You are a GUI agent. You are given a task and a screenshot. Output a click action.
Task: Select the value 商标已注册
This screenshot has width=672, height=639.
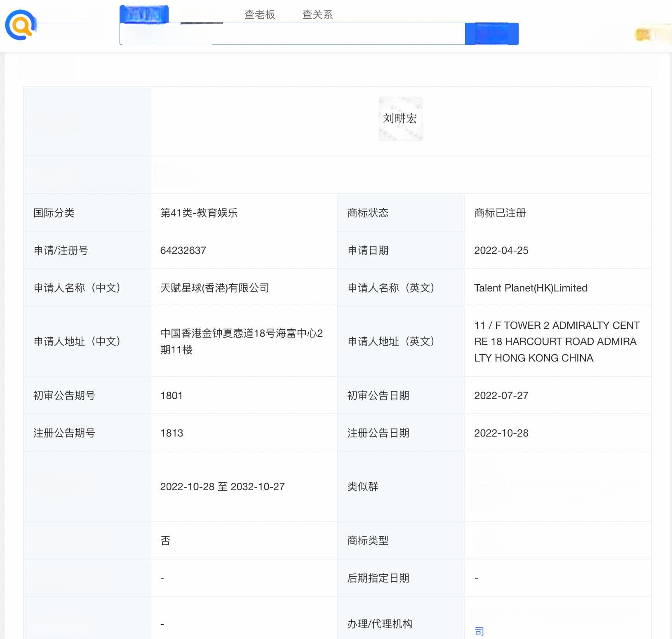500,213
